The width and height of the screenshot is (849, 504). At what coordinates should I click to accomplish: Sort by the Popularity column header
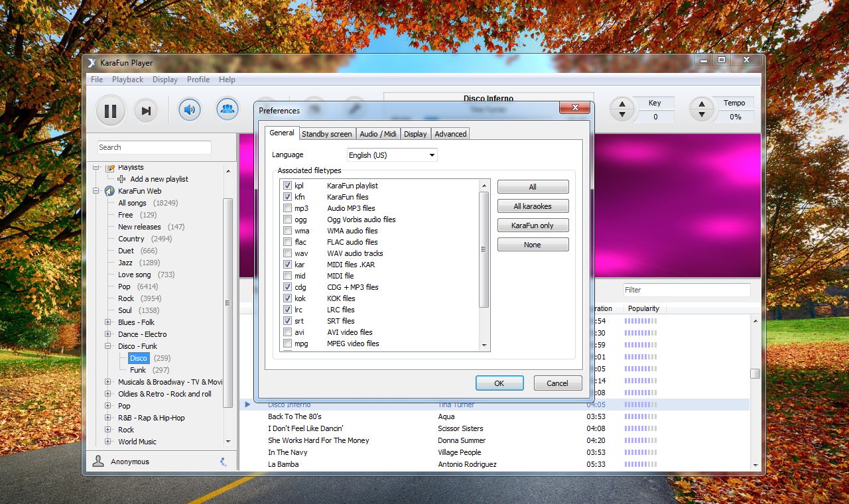[644, 308]
